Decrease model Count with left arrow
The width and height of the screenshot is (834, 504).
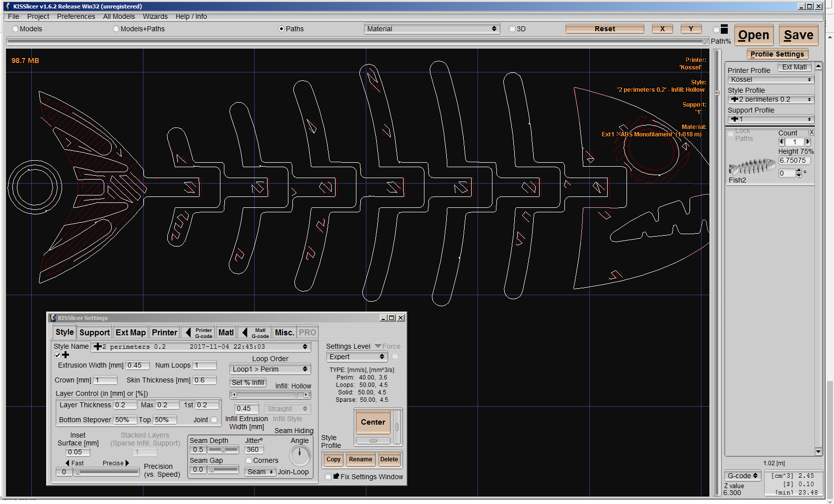click(781, 142)
